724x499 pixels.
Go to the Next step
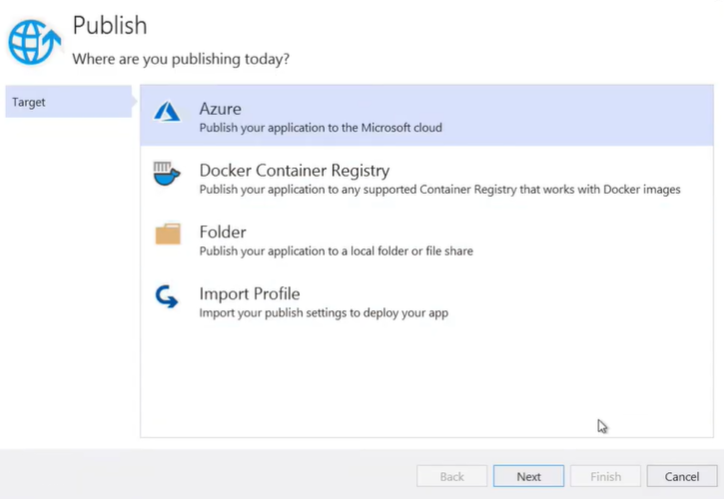pos(529,476)
